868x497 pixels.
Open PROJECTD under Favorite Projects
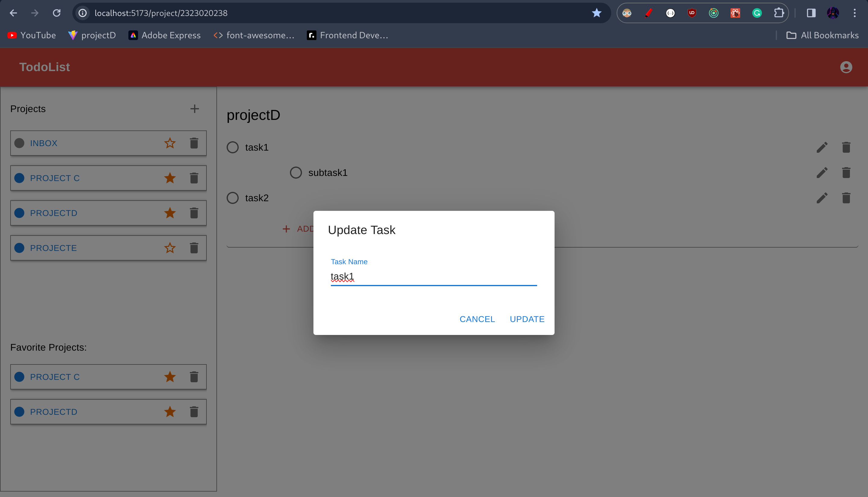click(x=54, y=412)
